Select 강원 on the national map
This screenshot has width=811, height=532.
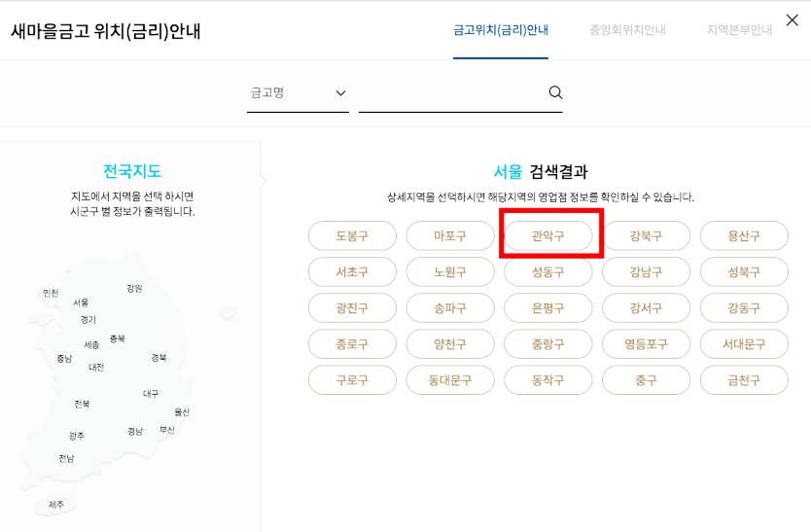click(x=134, y=288)
